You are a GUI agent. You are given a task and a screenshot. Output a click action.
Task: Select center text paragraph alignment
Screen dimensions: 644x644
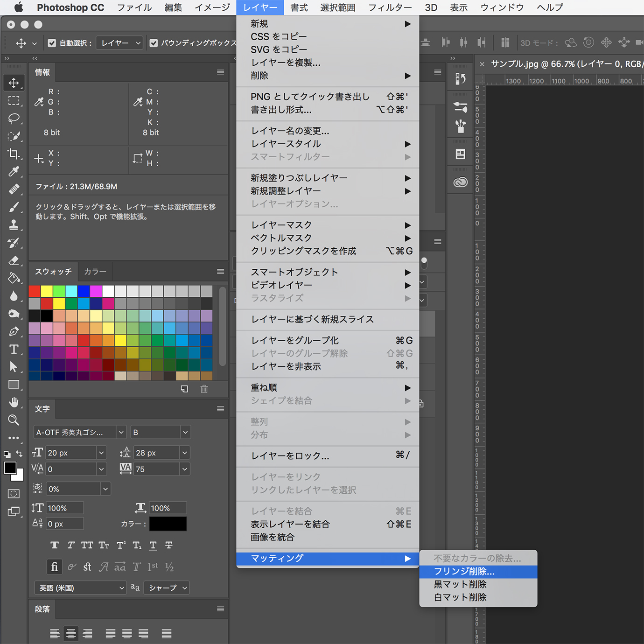coord(71,634)
